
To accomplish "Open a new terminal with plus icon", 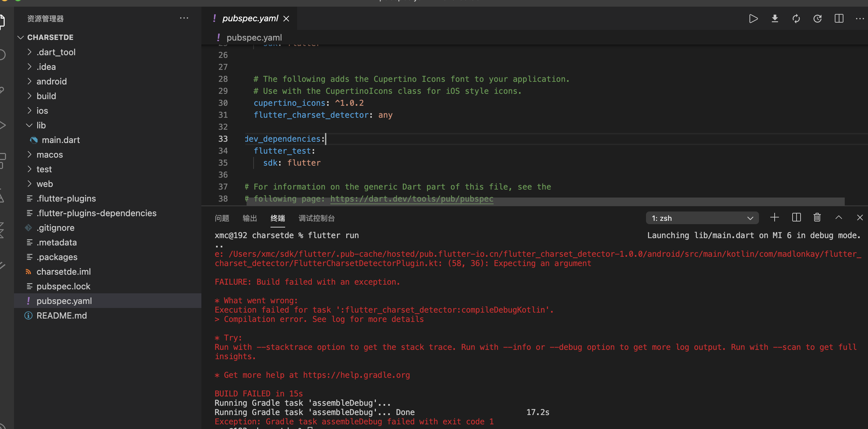I will [x=775, y=217].
